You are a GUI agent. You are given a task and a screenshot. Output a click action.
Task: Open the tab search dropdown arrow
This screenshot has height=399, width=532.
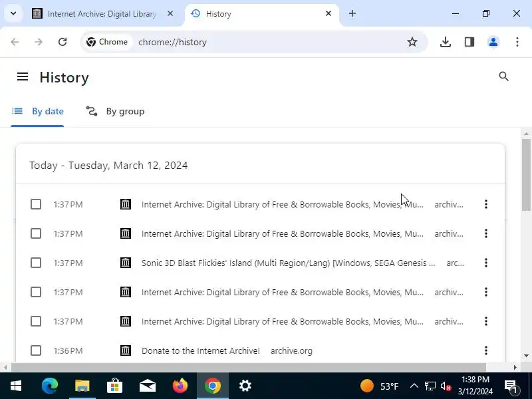tap(13, 13)
